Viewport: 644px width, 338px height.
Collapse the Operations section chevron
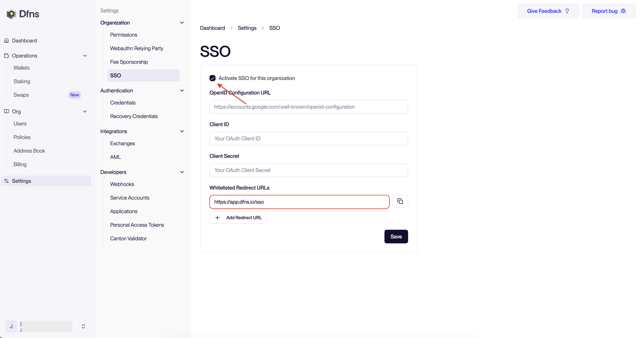(x=85, y=55)
